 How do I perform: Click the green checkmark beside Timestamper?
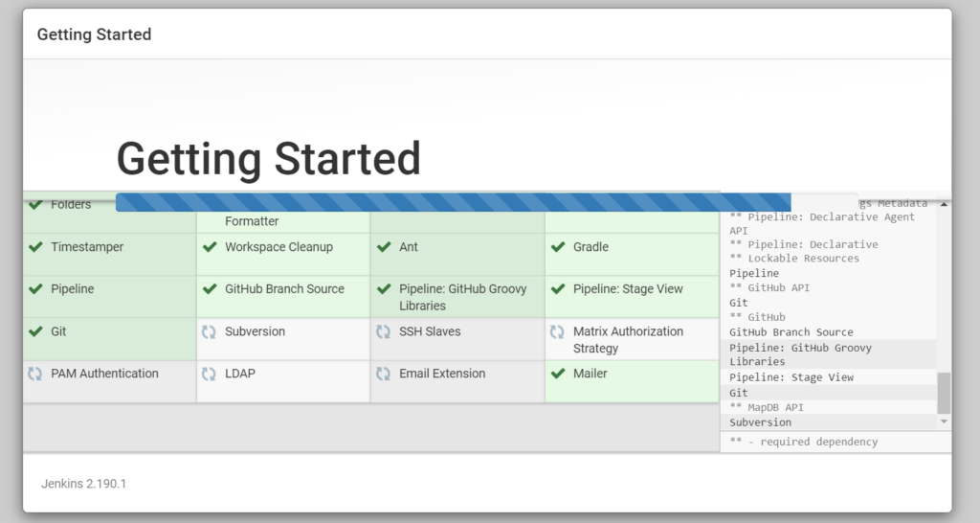coord(35,247)
